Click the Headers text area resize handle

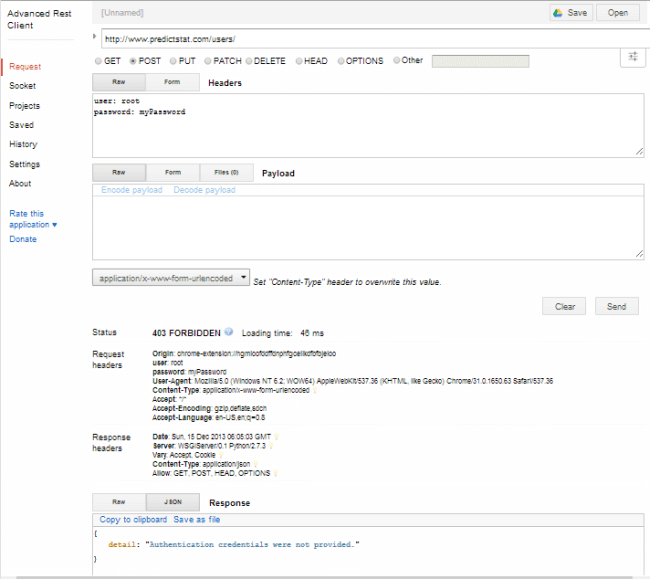point(640,152)
